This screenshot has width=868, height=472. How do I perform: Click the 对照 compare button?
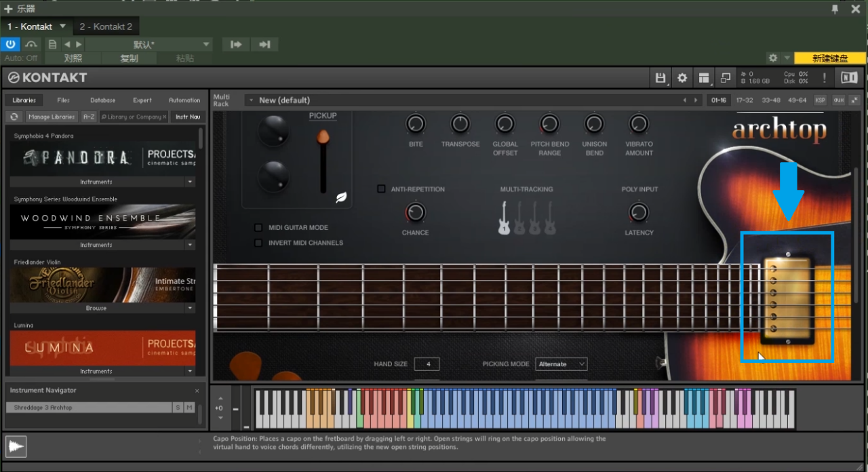(73, 58)
